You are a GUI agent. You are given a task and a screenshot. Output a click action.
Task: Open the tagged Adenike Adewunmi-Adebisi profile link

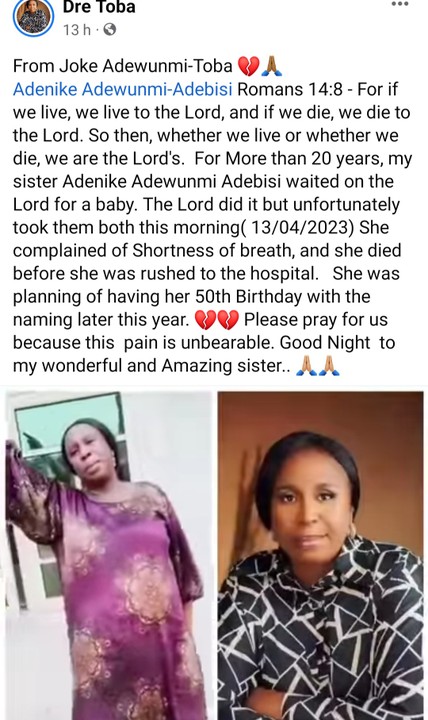[123, 89]
